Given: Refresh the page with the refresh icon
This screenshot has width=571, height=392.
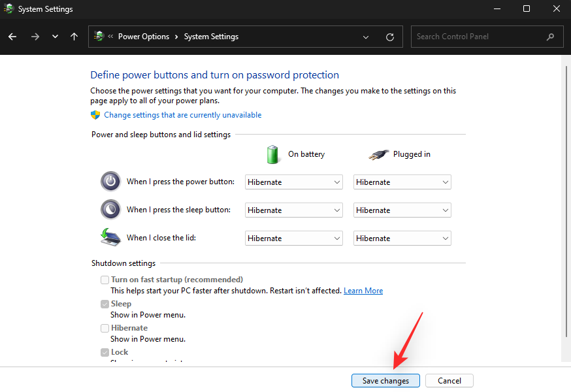Looking at the screenshot, I should tap(389, 37).
